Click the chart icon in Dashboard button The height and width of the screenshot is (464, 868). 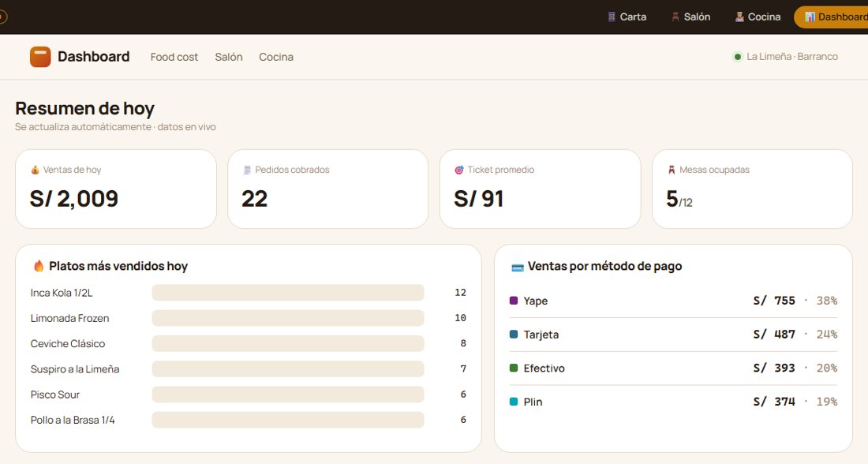coord(810,17)
